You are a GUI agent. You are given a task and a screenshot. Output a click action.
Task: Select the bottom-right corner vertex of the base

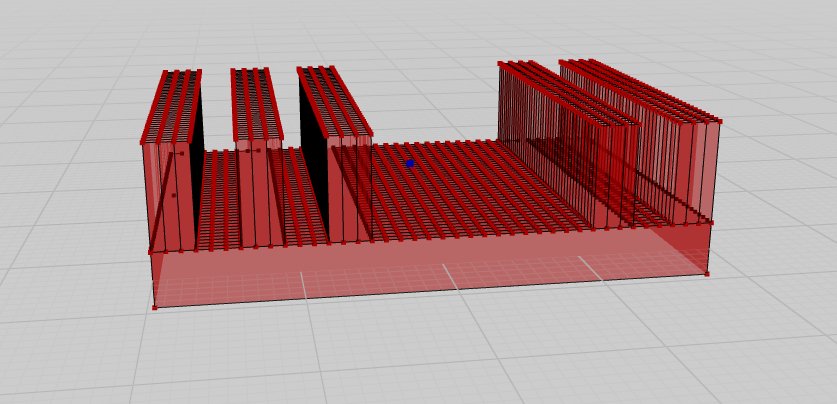[x=707, y=272]
